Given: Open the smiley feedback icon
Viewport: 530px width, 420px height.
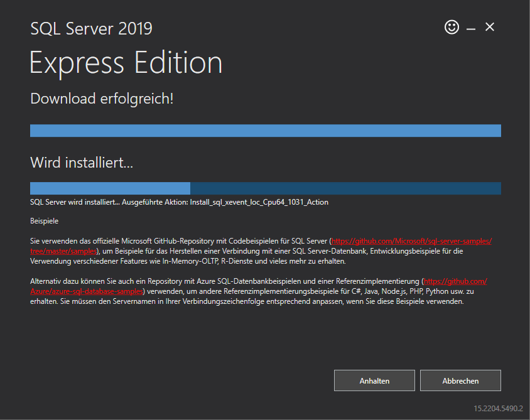Looking at the screenshot, I should click(x=452, y=27).
